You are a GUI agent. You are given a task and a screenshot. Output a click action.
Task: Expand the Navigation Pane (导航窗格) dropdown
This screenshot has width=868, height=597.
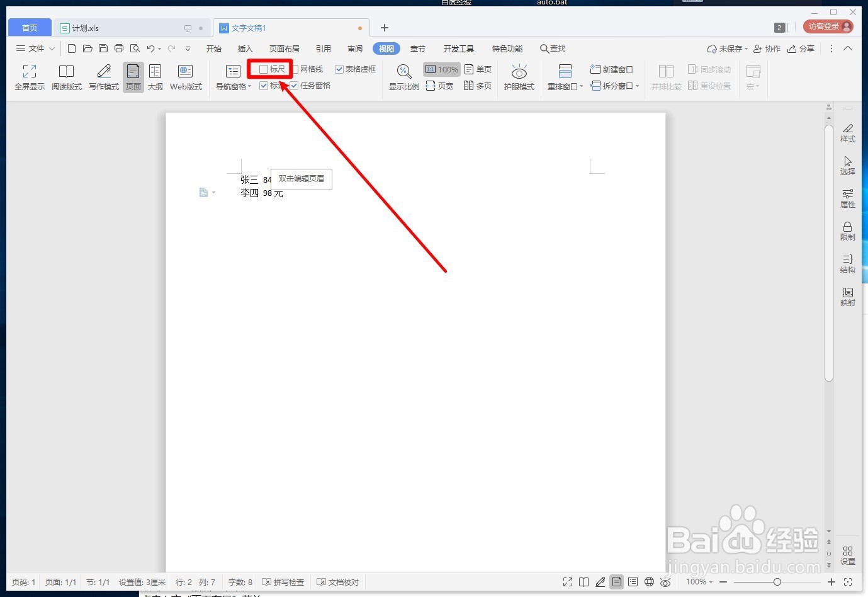250,87
